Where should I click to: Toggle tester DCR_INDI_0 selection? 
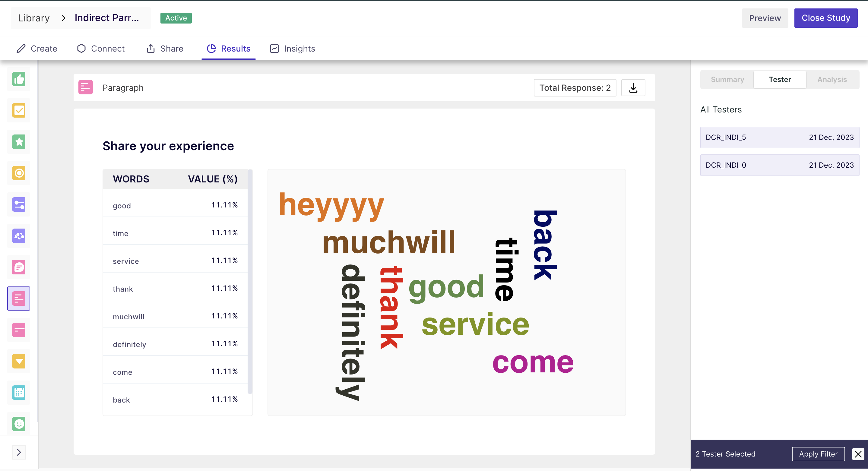click(780, 165)
